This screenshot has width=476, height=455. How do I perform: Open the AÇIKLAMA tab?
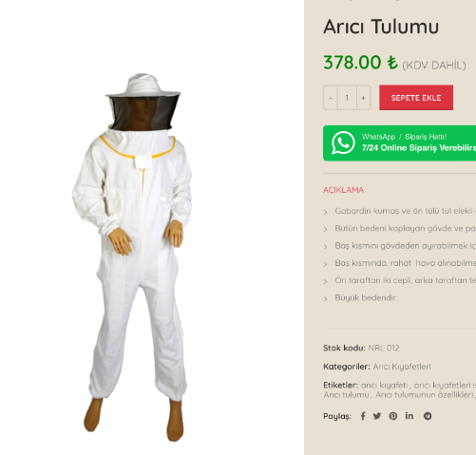(x=343, y=190)
